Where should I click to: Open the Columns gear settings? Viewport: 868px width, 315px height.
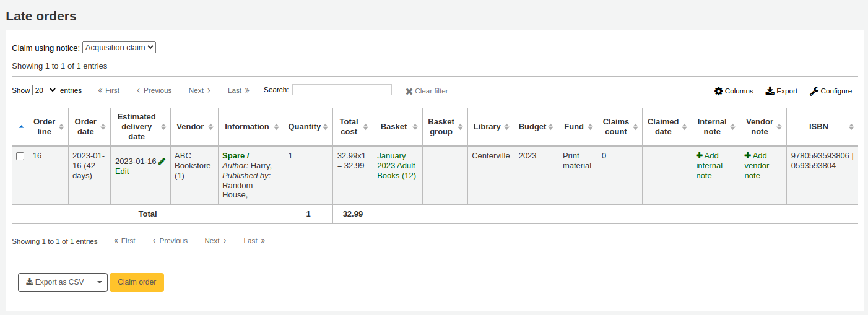coord(718,91)
